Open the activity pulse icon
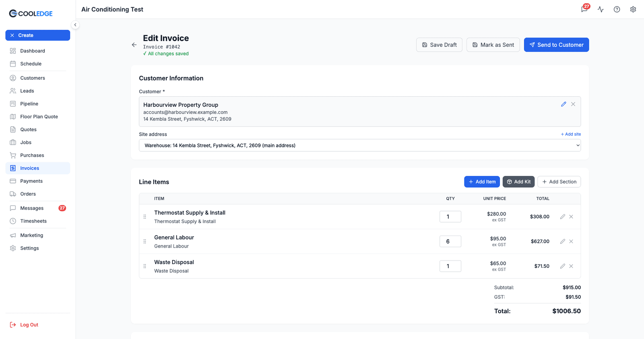The image size is (644, 339). click(x=601, y=9)
